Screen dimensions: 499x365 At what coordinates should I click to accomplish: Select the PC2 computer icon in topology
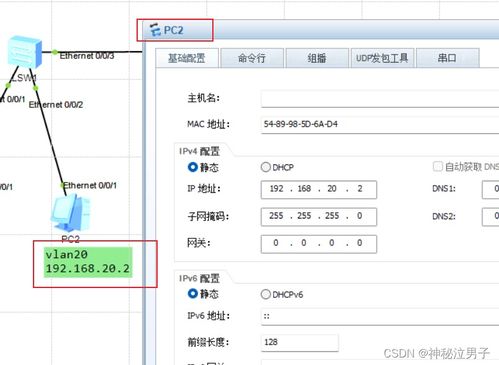(x=71, y=213)
